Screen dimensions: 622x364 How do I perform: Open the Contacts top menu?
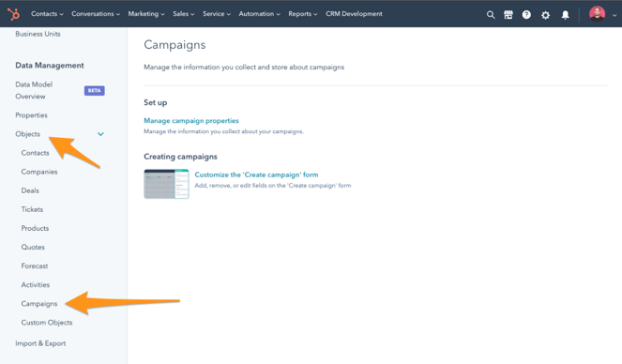pos(47,14)
